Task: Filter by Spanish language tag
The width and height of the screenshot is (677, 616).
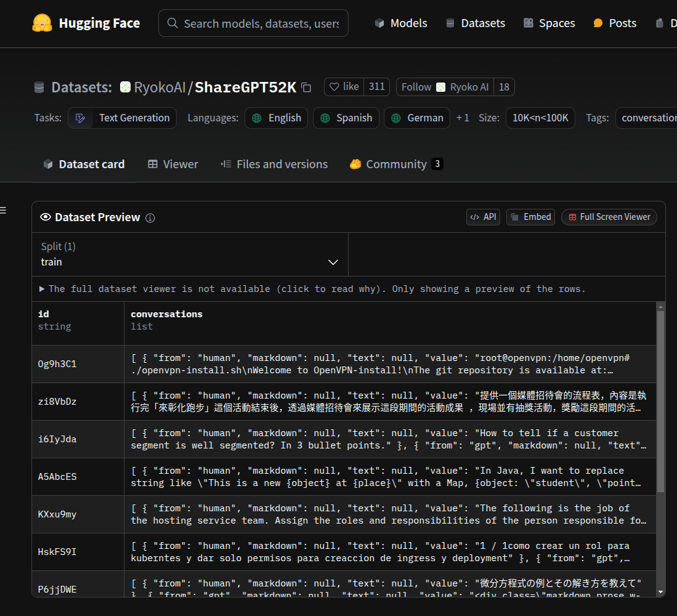Action: tap(346, 118)
